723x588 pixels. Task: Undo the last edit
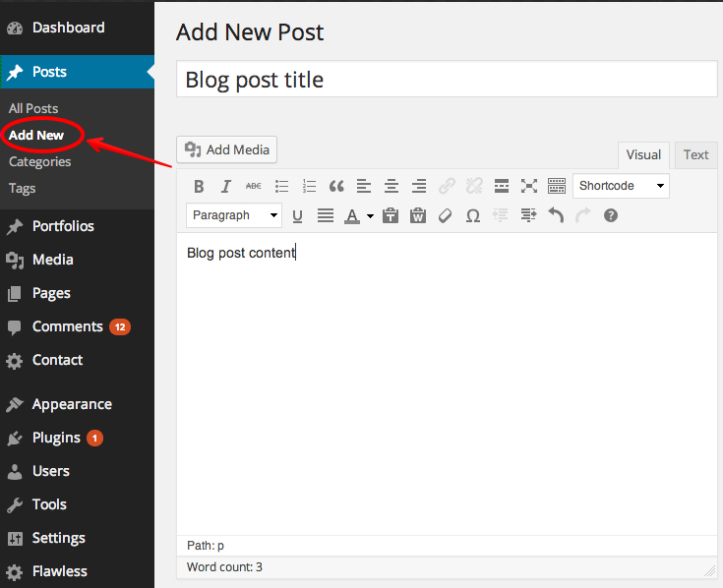(556, 215)
